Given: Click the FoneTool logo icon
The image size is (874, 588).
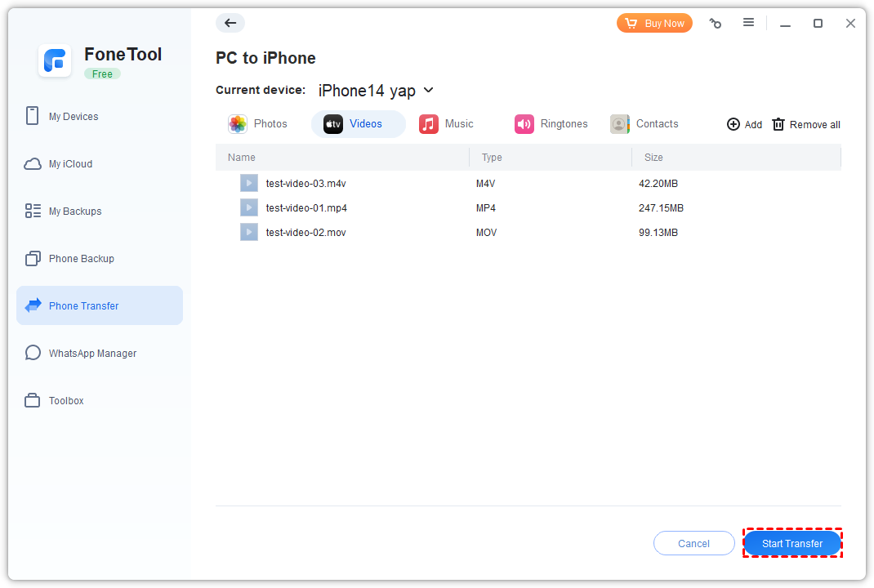Looking at the screenshot, I should (56, 60).
